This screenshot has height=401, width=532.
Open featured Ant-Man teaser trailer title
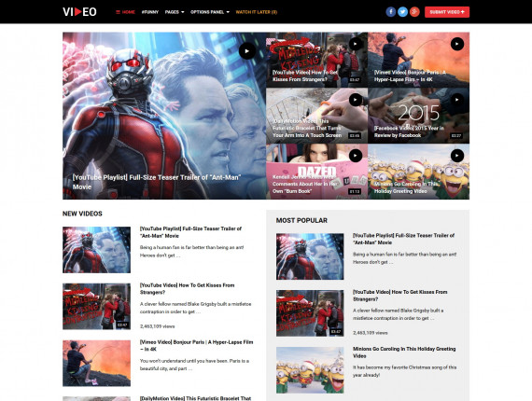click(x=157, y=182)
